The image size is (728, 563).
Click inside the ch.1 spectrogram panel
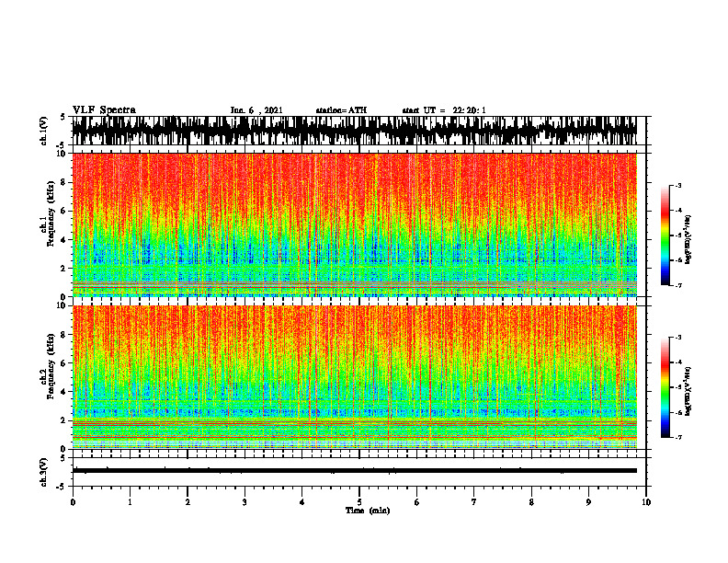point(354,224)
